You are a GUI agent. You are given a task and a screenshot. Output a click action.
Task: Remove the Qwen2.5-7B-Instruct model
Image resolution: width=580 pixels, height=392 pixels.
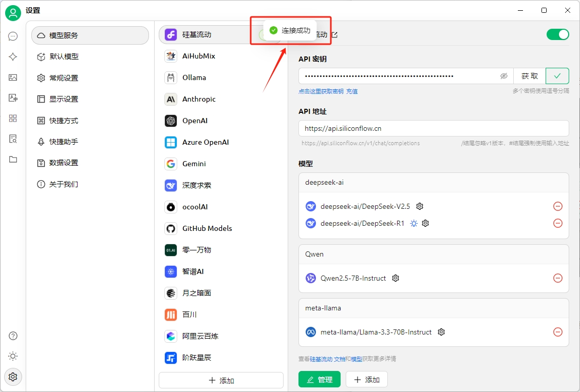click(x=558, y=278)
